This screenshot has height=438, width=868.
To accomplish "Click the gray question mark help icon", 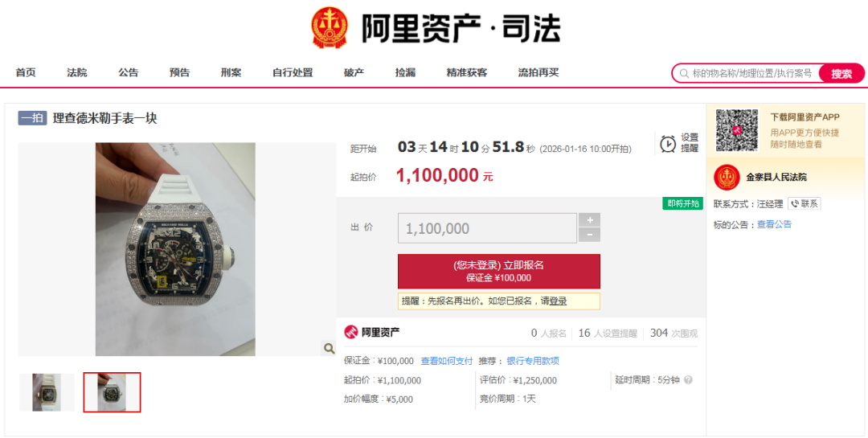I will pos(688,380).
